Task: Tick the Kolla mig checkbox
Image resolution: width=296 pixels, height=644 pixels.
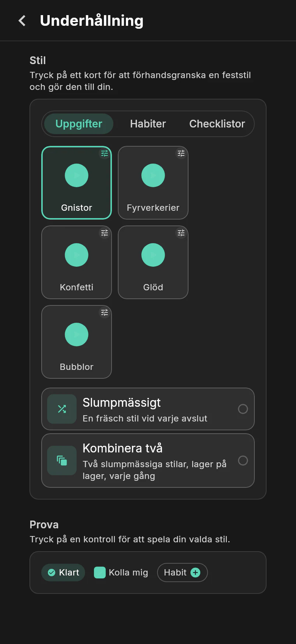Action: pos(100,573)
